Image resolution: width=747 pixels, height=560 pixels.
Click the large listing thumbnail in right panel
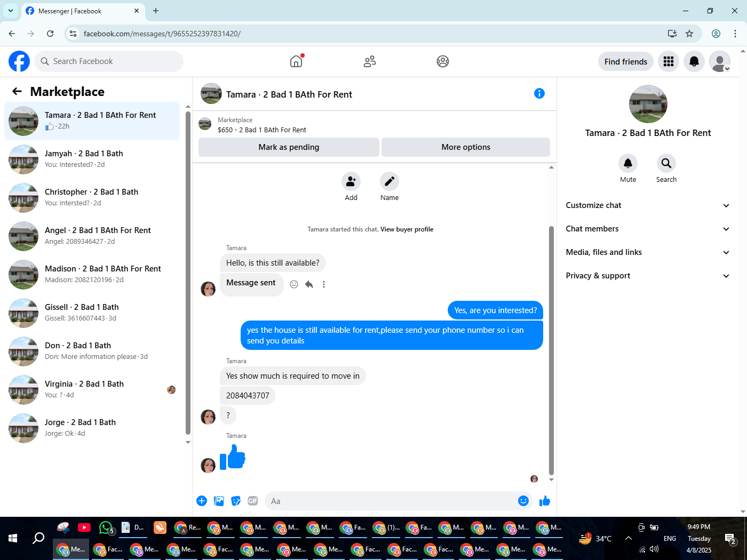pyautogui.click(x=648, y=104)
